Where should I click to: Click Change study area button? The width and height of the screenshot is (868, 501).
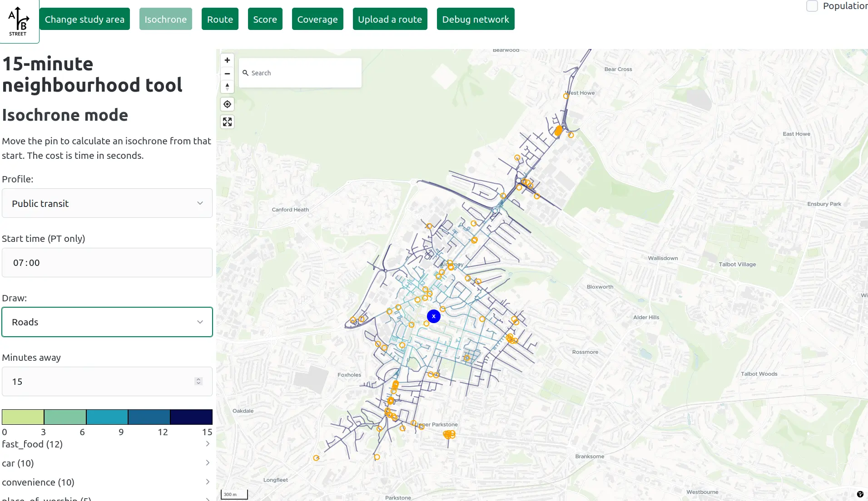click(84, 19)
